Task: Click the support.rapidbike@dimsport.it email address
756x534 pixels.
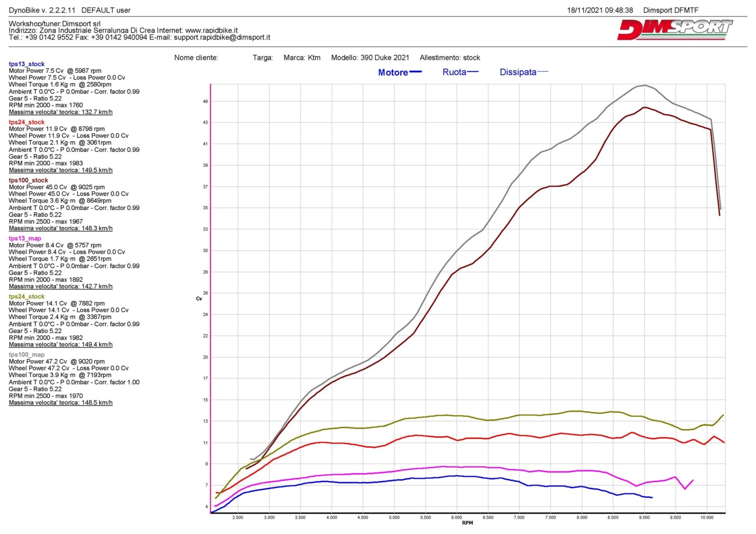Action: [222, 37]
